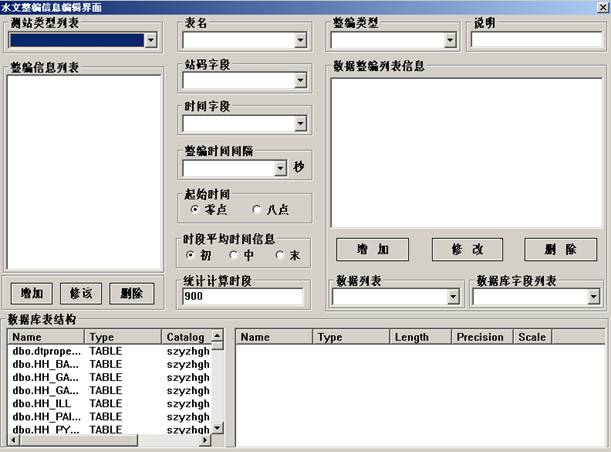Click the Precision column header
The height and width of the screenshot is (452, 611).
(481, 337)
